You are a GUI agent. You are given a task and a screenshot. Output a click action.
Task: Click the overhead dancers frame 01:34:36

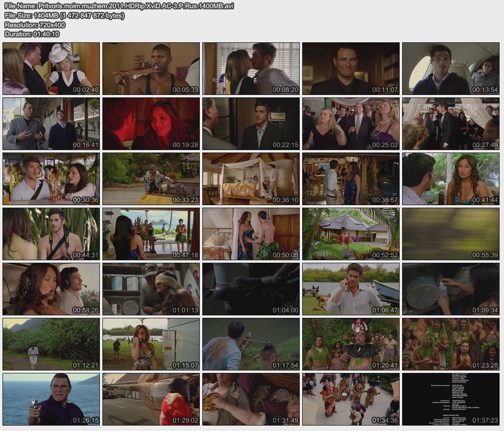[x=350, y=400]
